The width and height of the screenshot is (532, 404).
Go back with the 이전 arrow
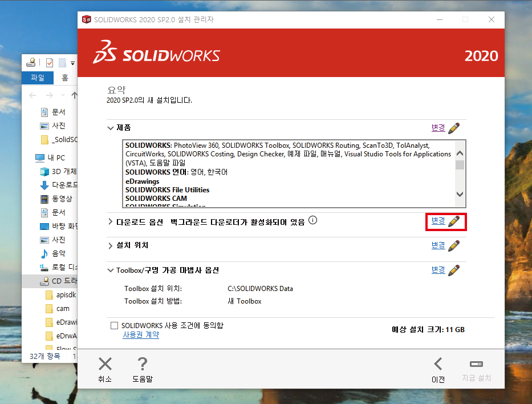pyautogui.click(x=438, y=363)
